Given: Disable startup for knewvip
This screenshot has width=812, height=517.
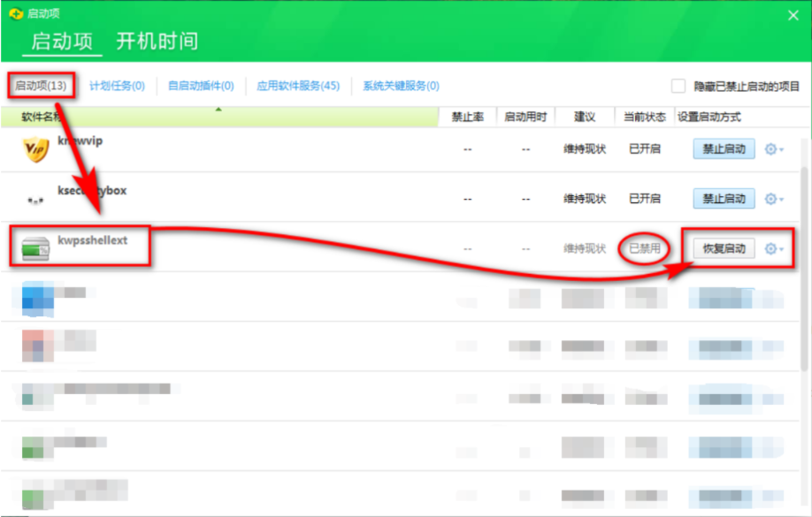Looking at the screenshot, I should click(724, 149).
